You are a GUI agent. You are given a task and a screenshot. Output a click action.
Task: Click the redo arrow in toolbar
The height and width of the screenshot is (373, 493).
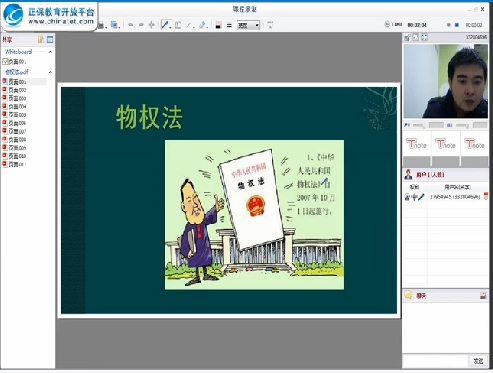141,25
